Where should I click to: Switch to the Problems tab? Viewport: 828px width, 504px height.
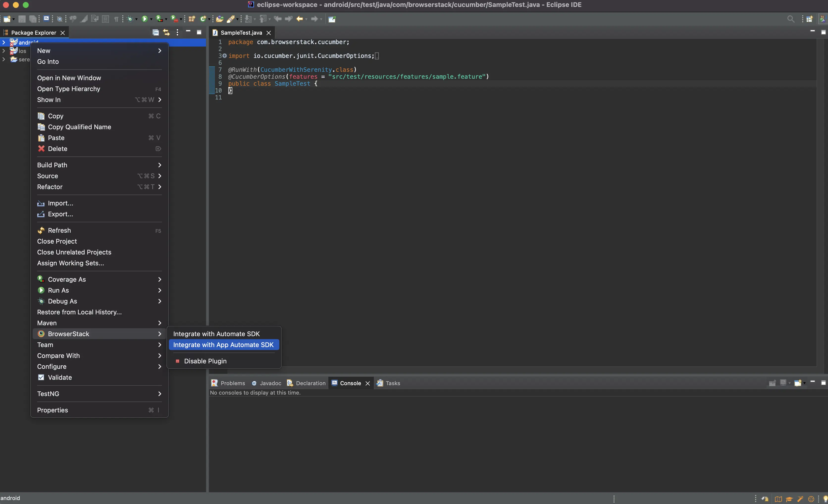228,383
